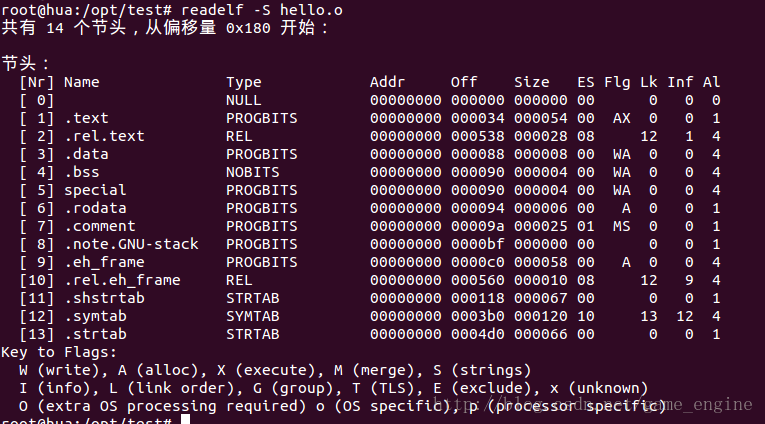
Task: Click the .rodata section name
Action: click(x=95, y=208)
